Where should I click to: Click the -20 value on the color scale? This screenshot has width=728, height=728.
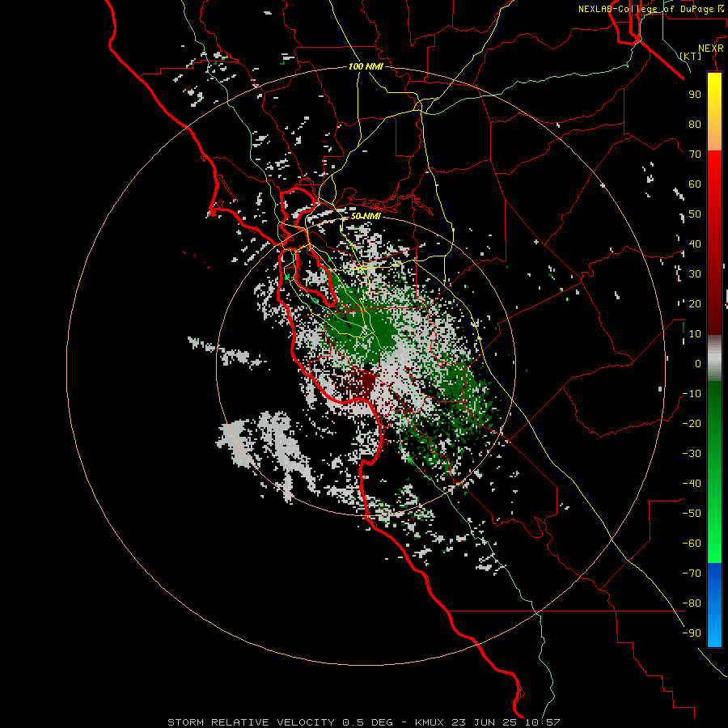point(692,424)
